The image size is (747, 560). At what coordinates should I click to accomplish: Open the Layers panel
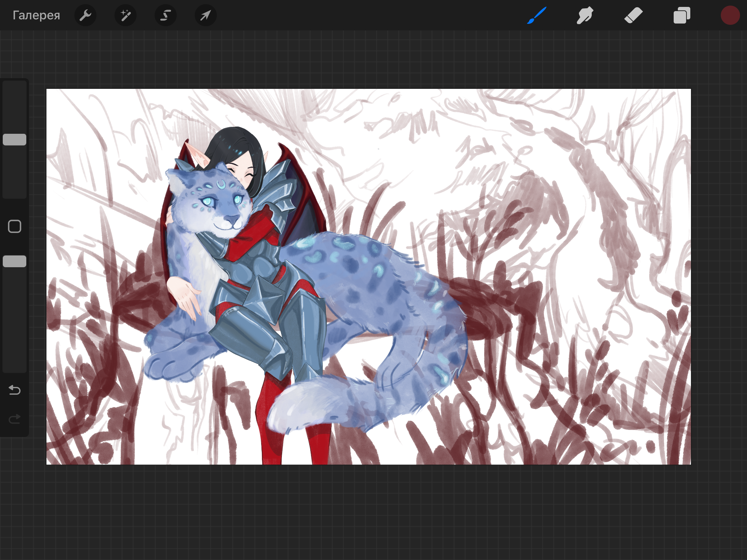point(682,15)
